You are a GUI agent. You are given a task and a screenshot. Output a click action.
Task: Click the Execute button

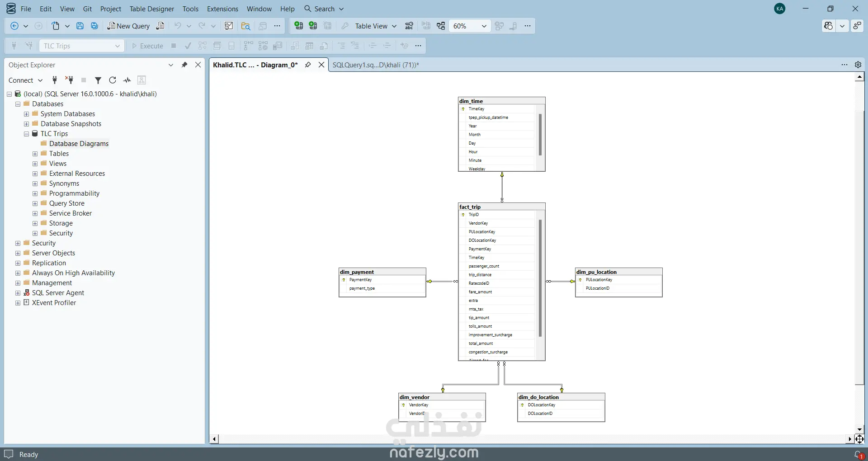147,46
